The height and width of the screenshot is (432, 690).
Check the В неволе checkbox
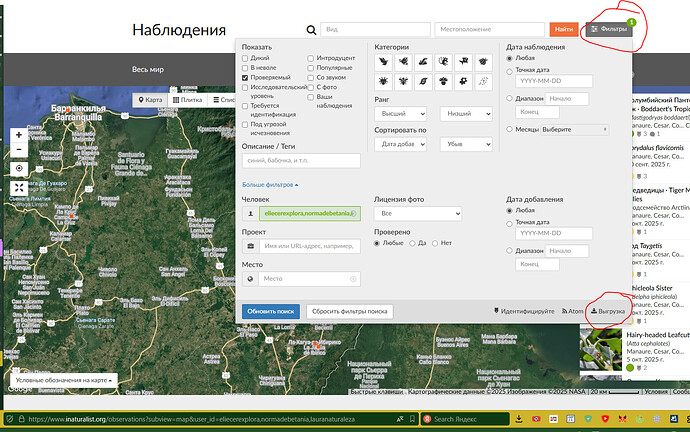click(x=245, y=68)
